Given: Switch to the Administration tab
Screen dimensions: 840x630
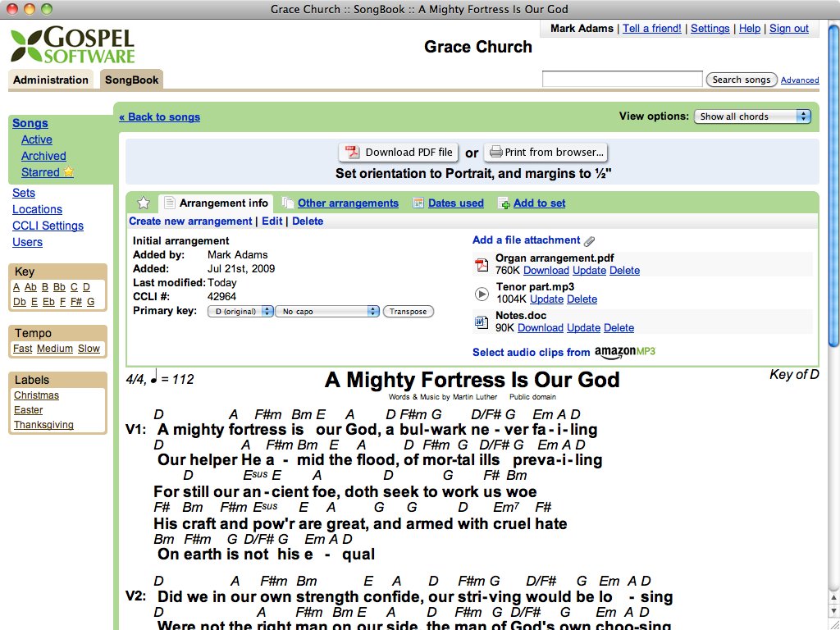Looking at the screenshot, I should [51, 80].
